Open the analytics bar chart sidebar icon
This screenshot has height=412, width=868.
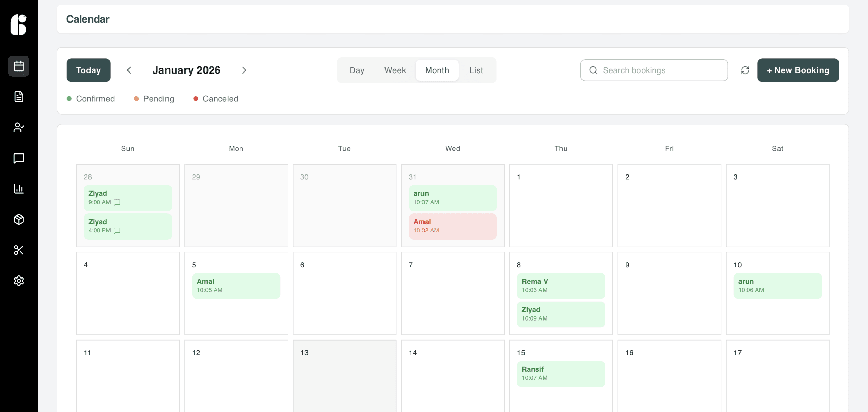[19, 189]
